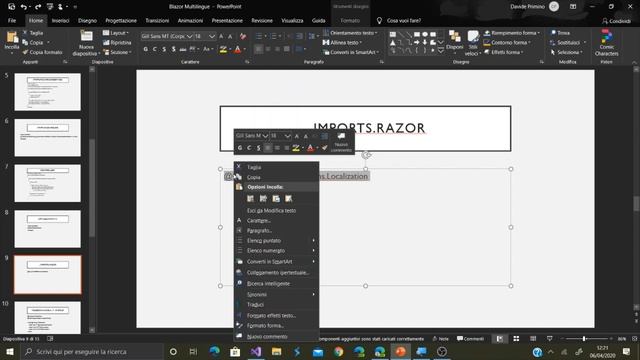Click Converti in SmartArt in the ribbon

point(351,52)
